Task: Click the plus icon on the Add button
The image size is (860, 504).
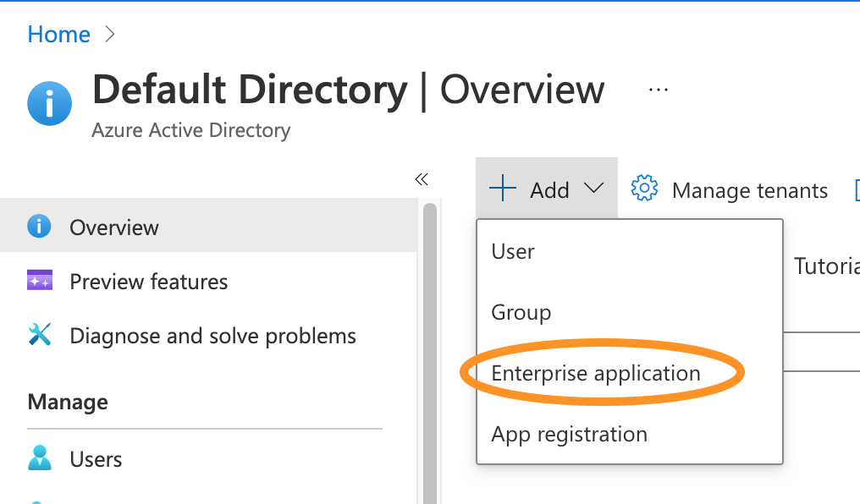Action: [503, 189]
